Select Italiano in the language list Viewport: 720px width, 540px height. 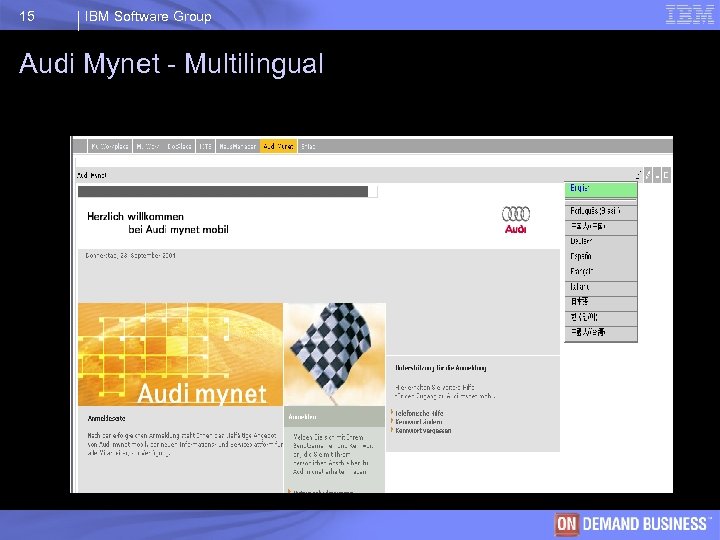click(x=601, y=287)
